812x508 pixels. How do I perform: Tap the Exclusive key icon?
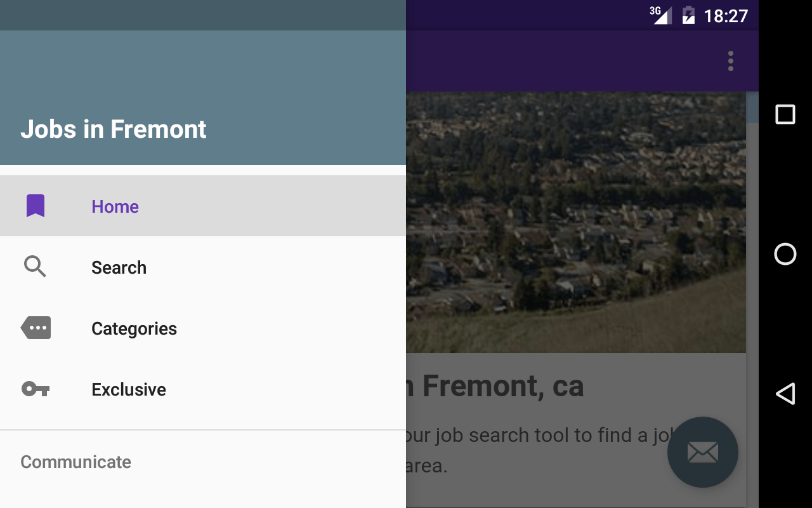(x=36, y=389)
